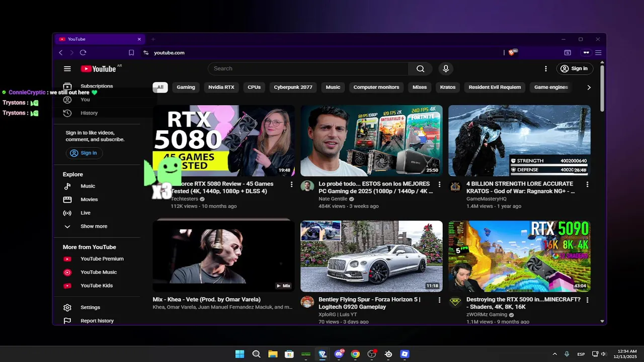Screen dimensions: 644x362
Task: Open XploRG channel avatar
Action: [x=307, y=302]
